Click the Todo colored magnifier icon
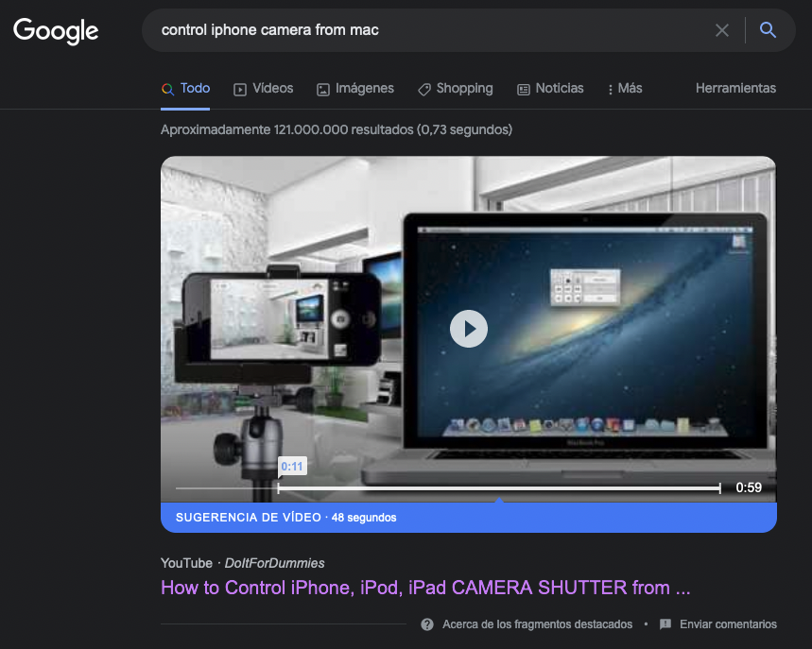Screen dimensions: 812x649 167,89
